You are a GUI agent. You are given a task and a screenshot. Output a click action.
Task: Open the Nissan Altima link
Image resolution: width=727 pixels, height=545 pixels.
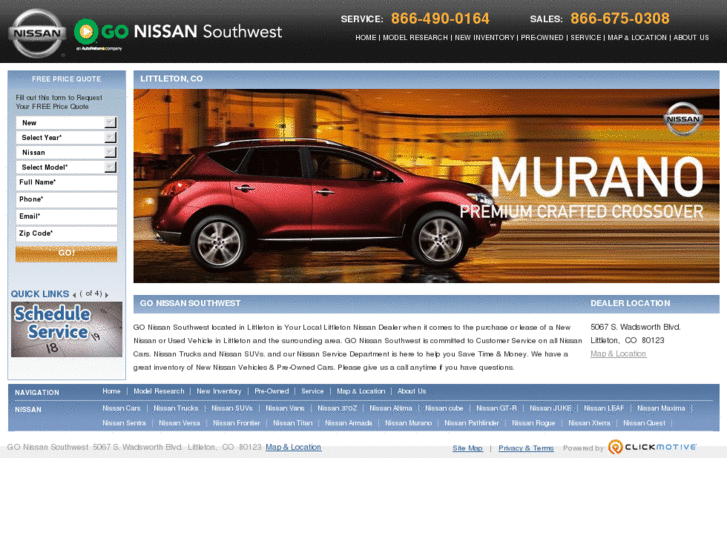pyautogui.click(x=391, y=409)
